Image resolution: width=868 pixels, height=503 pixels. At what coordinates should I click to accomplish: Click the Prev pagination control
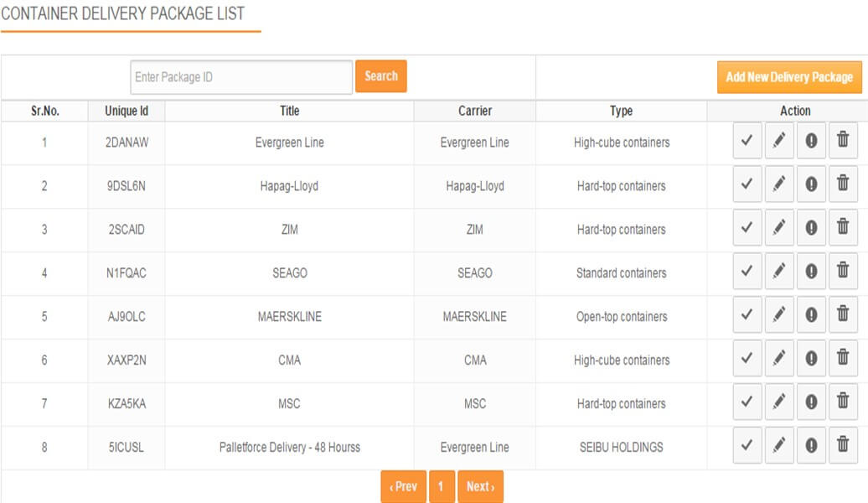point(403,486)
